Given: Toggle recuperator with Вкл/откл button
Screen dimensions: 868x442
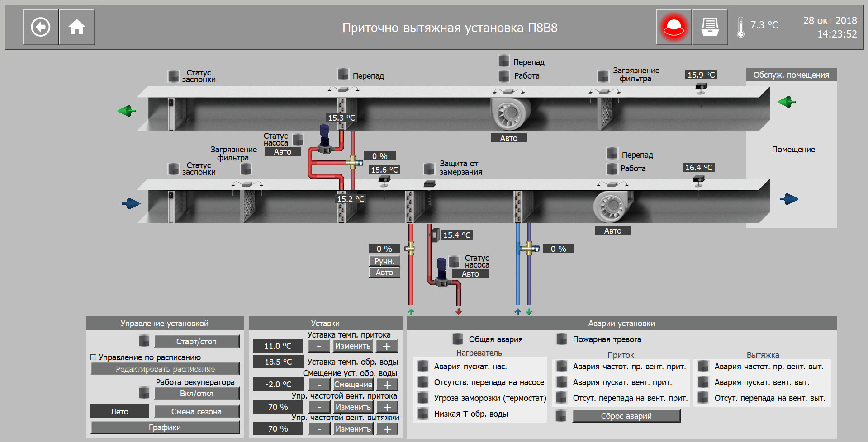Looking at the screenshot, I should [197, 394].
